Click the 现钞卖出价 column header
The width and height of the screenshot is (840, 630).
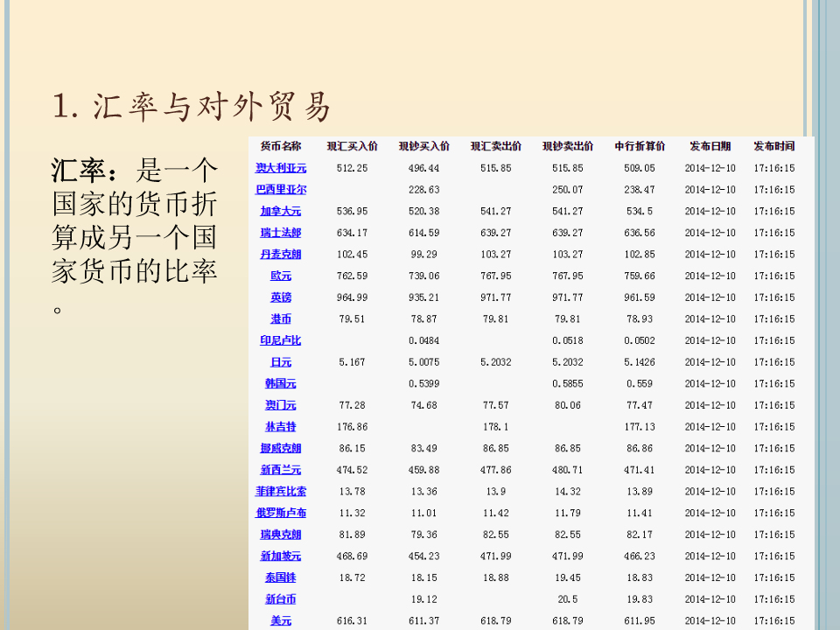(x=567, y=146)
